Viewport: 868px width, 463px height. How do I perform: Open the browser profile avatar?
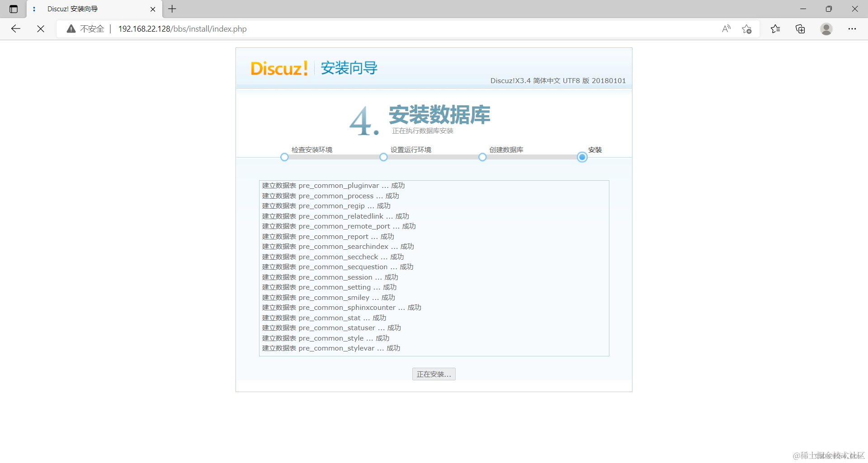pos(826,29)
